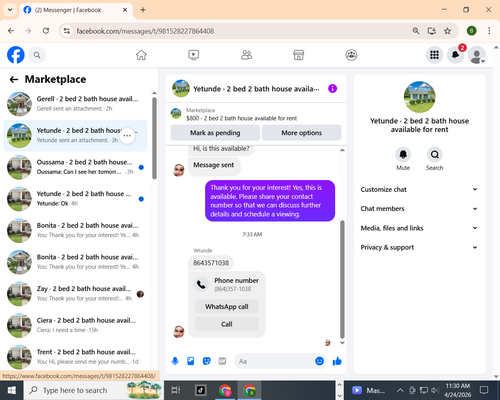Image resolution: width=500 pixels, height=400 pixels.
Task: Open Zay's conversation in list
Action: pos(75,294)
